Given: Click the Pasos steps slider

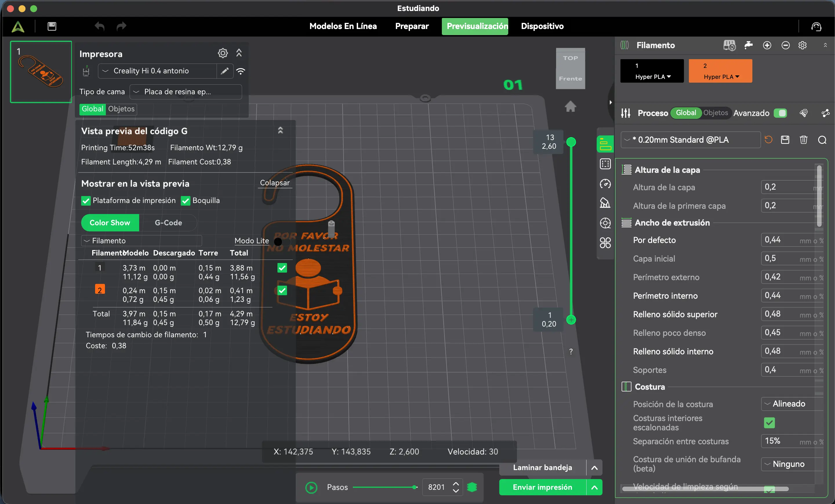Looking at the screenshot, I should [385, 487].
